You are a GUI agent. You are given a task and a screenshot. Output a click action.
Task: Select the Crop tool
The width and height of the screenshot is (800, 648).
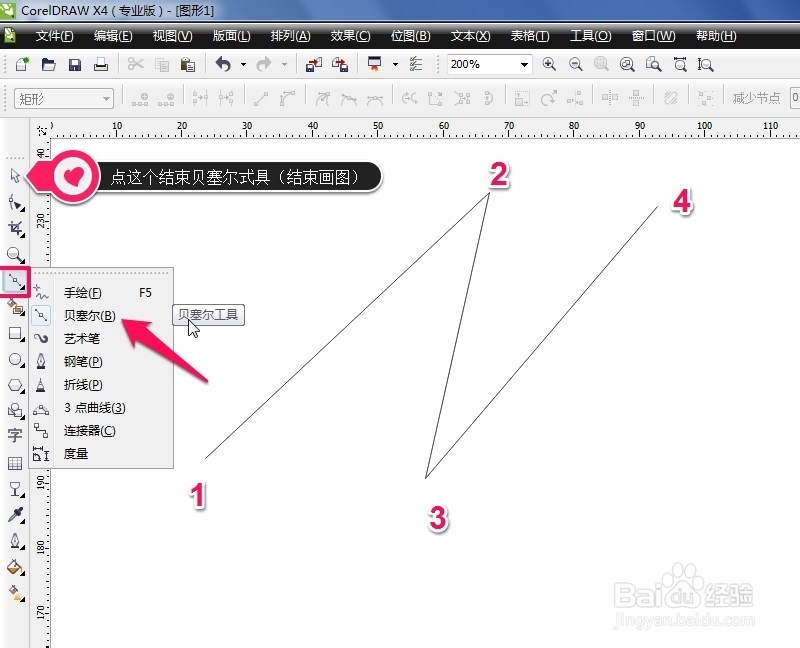[15, 228]
